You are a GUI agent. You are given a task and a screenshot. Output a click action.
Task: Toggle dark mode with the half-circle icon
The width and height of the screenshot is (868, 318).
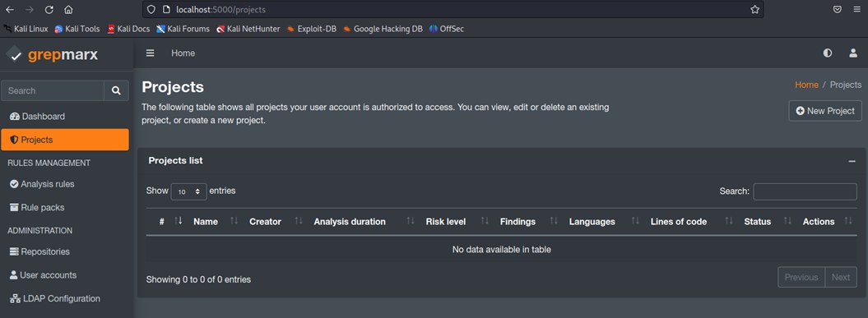828,53
